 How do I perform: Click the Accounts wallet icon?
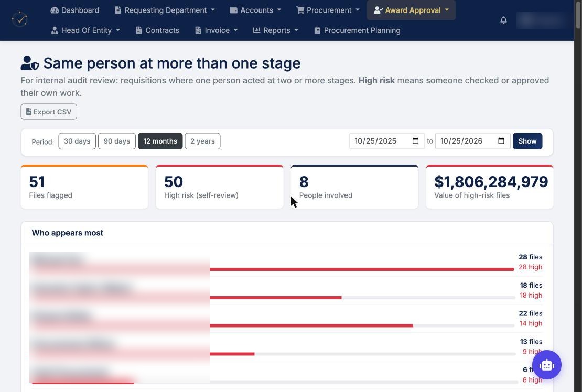click(233, 10)
